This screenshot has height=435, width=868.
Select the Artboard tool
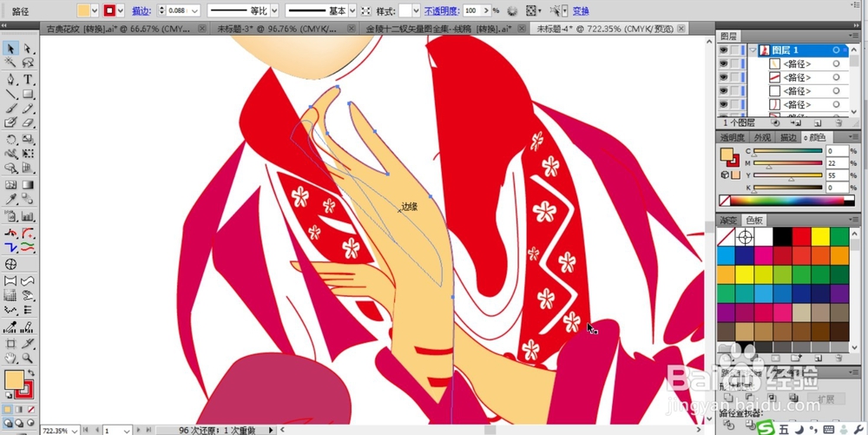[10, 344]
